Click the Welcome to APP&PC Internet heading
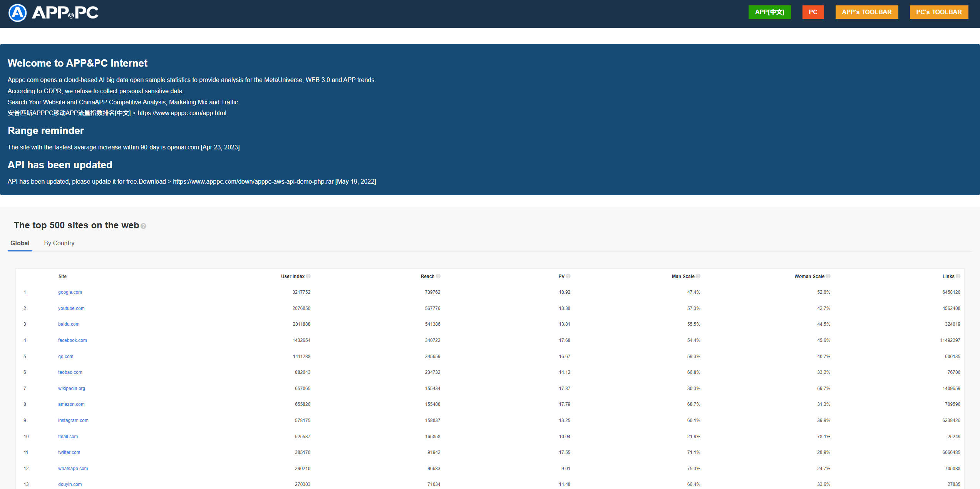Image resolution: width=980 pixels, height=489 pixels. [77, 63]
